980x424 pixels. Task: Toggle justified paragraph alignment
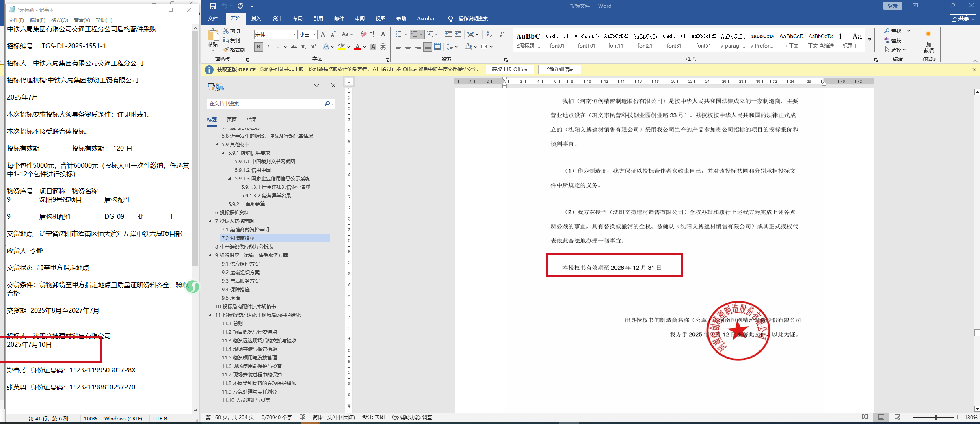428,47
